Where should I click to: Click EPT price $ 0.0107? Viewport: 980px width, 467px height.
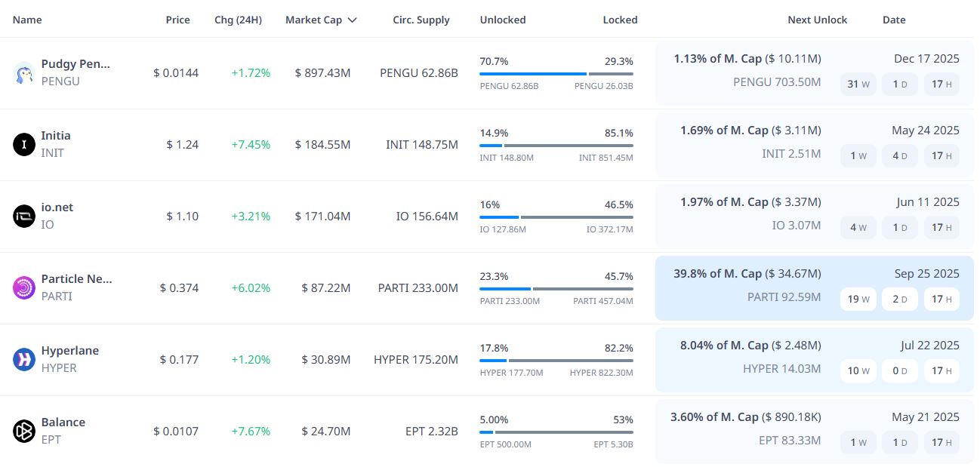click(176, 432)
